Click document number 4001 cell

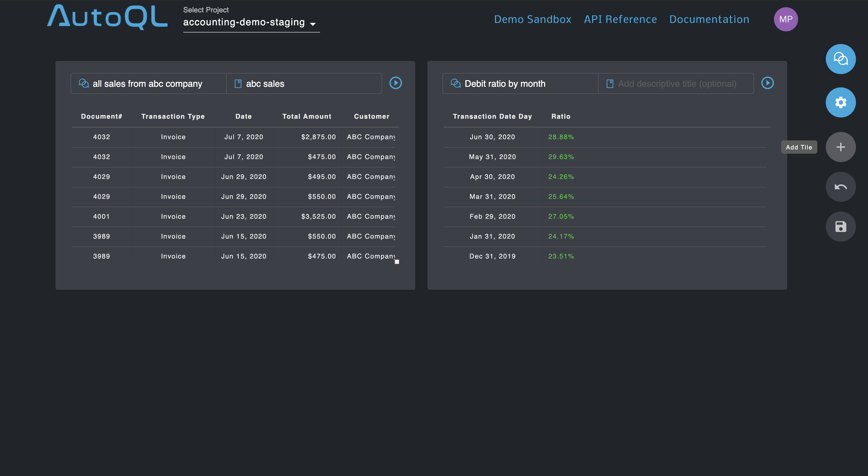tap(102, 216)
